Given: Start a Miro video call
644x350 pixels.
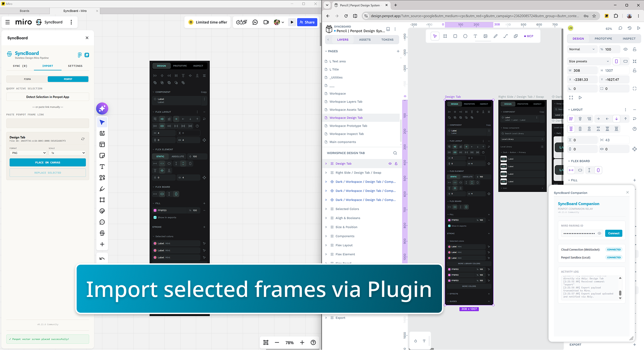Looking at the screenshot, I should 266,22.
